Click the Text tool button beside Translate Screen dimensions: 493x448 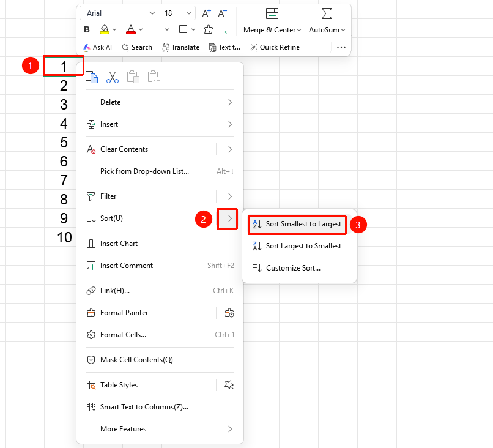(225, 47)
